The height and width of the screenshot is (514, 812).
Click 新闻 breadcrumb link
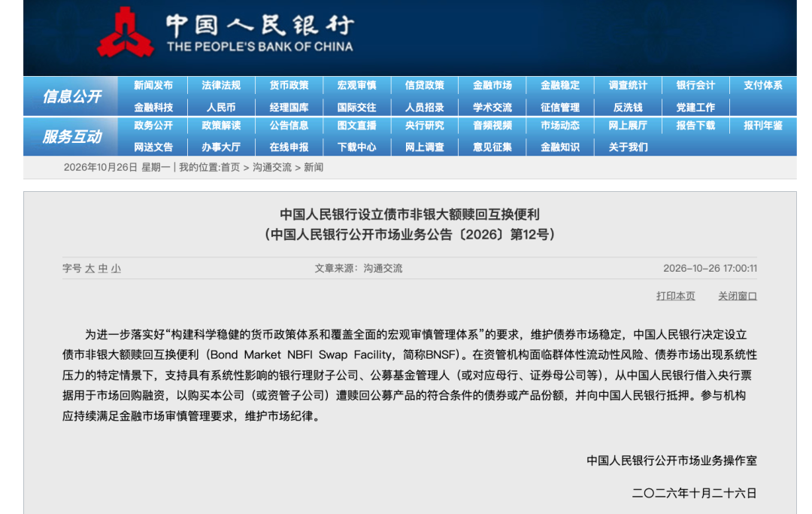point(314,167)
